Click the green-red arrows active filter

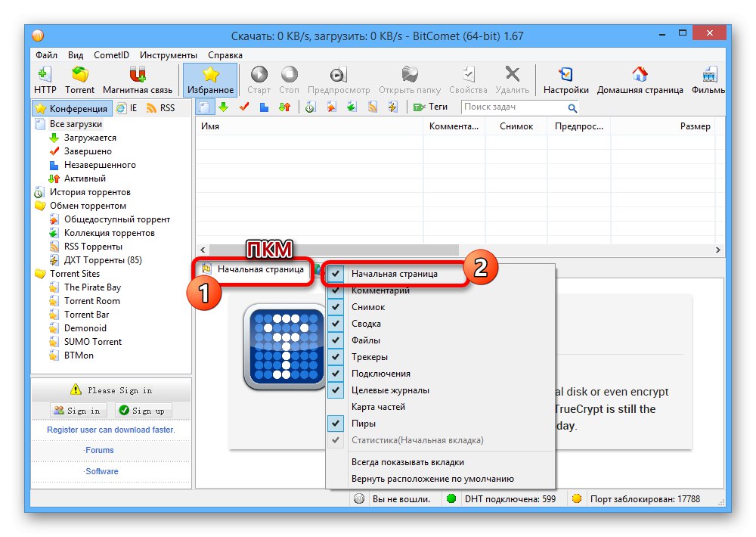[284, 107]
